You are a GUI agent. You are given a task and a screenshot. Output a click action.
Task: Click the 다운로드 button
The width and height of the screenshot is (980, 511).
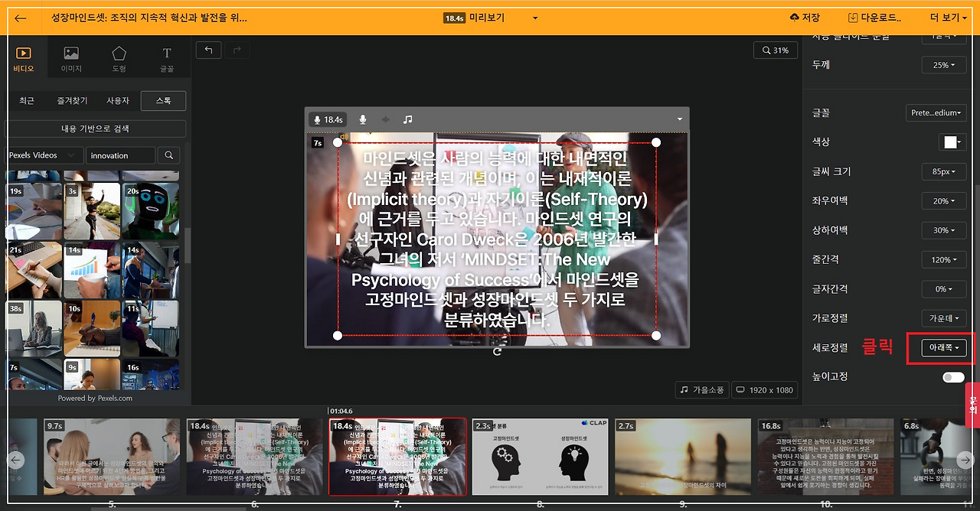(874, 18)
